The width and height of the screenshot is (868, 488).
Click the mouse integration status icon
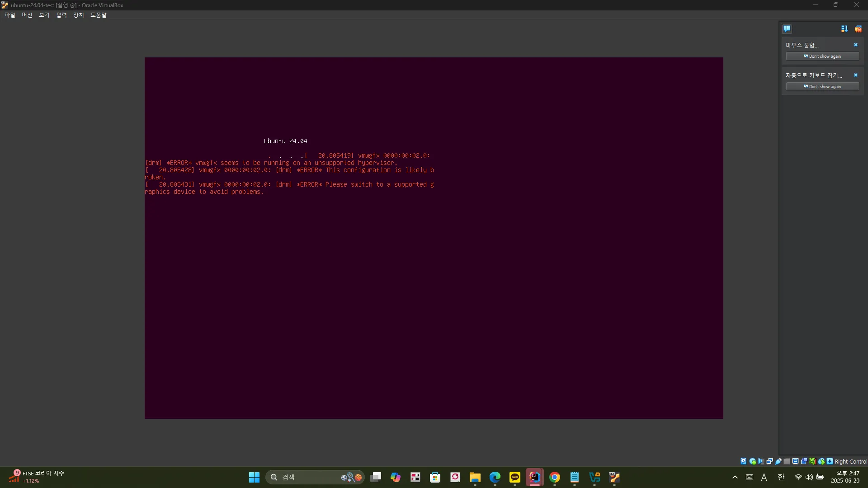click(821, 461)
